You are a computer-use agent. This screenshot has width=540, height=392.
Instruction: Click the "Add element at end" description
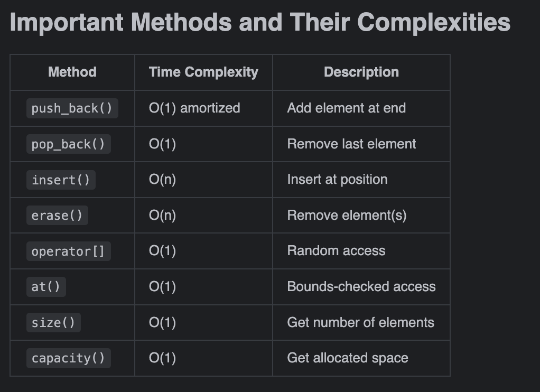[346, 108]
